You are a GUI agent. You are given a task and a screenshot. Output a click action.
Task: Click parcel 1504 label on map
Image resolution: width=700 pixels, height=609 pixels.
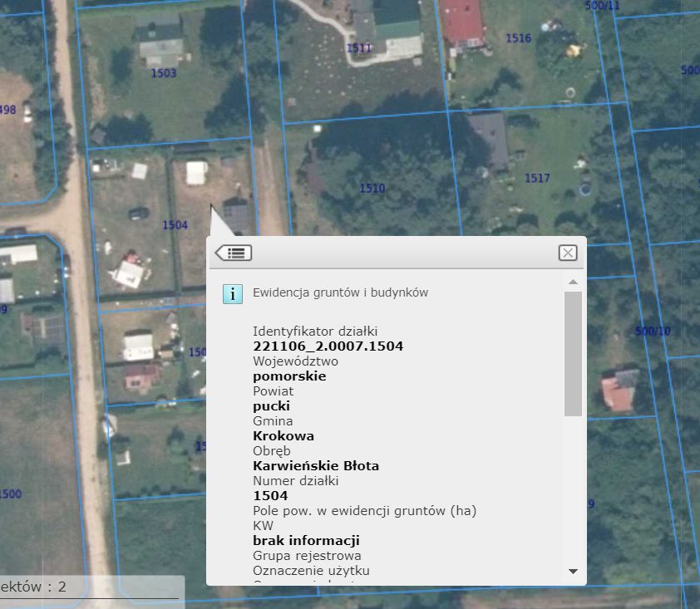point(175,225)
